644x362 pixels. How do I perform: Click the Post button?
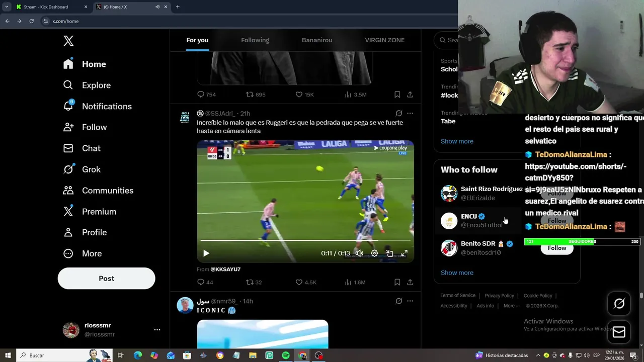pos(106,278)
